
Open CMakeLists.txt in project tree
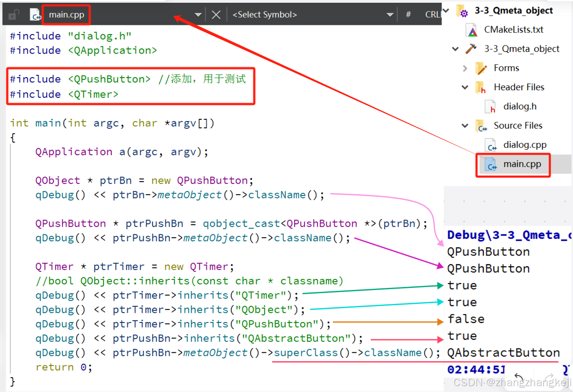pos(514,30)
